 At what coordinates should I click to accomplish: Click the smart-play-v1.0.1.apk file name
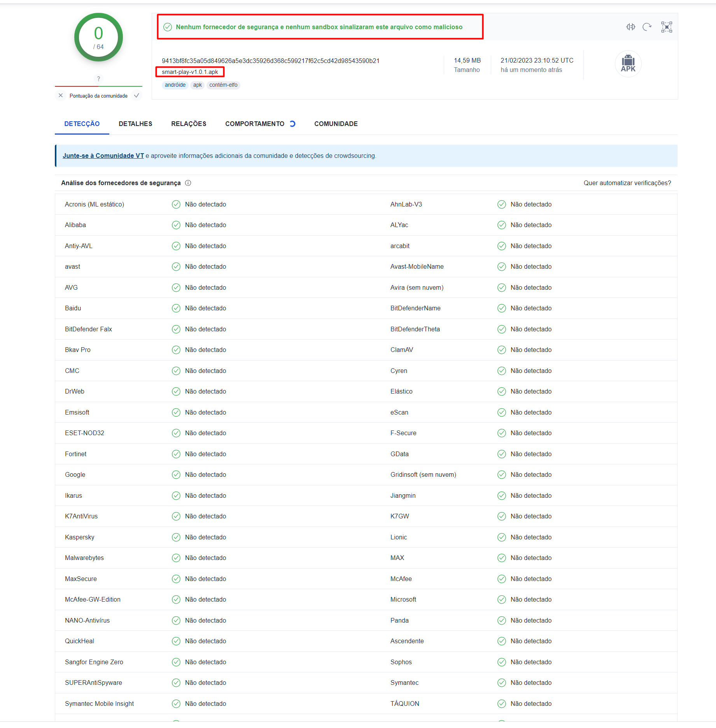(x=190, y=72)
